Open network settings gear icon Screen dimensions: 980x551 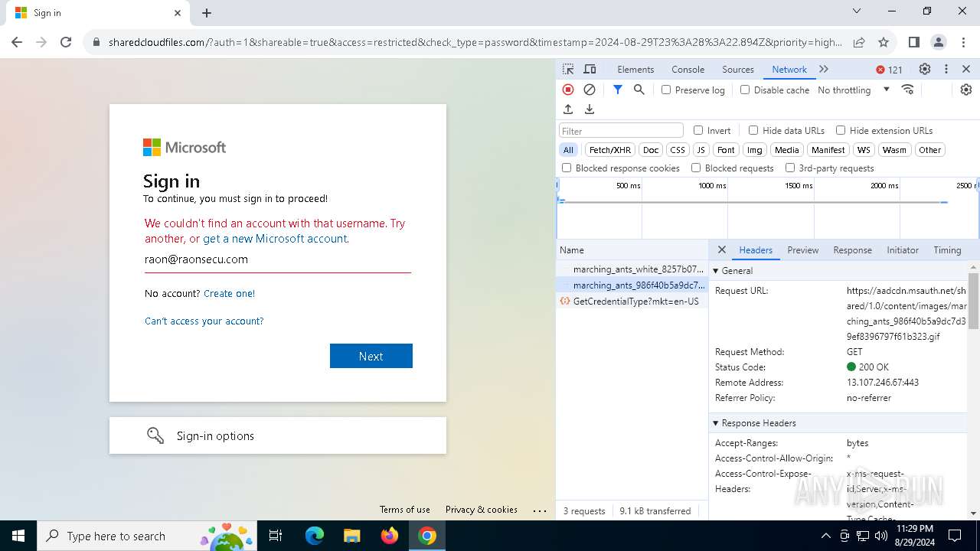click(966, 90)
